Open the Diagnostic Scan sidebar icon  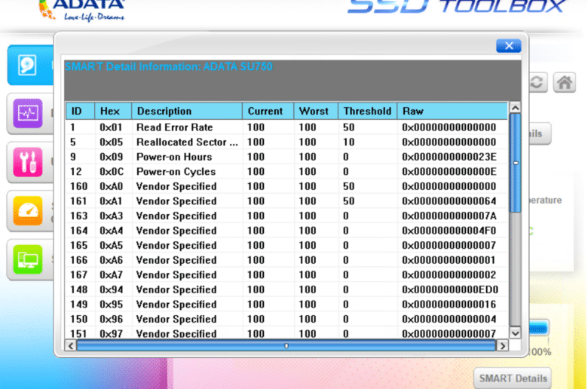pyautogui.click(x=28, y=113)
